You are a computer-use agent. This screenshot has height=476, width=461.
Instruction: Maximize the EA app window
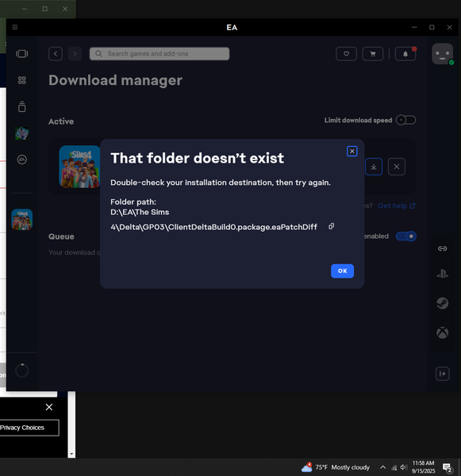point(432,27)
